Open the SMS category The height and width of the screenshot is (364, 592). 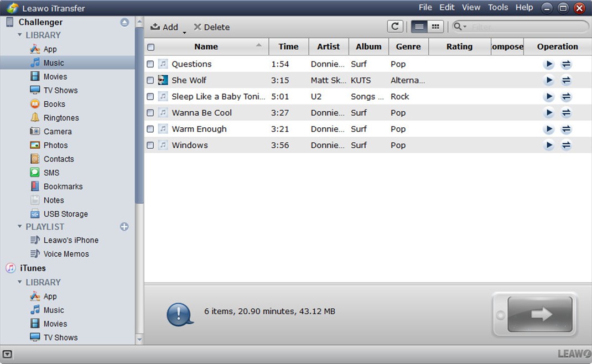[51, 173]
